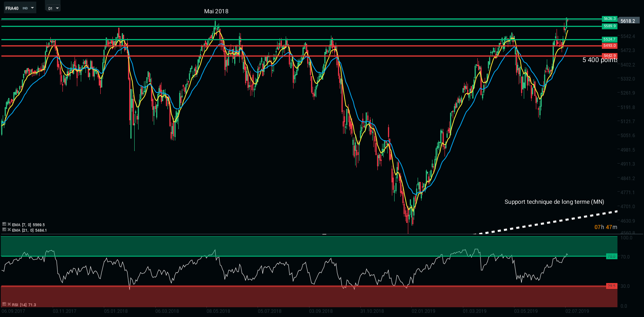The width and height of the screenshot is (644, 317).
Task: Click the 02.07.2019 date on time axis
Action: (x=577, y=312)
